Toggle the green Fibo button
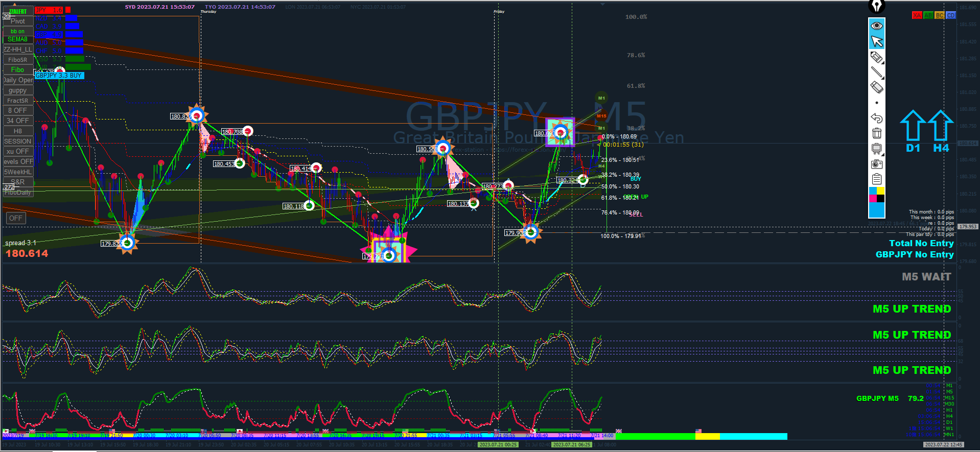This screenshot has height=452, width=980. 18,70
